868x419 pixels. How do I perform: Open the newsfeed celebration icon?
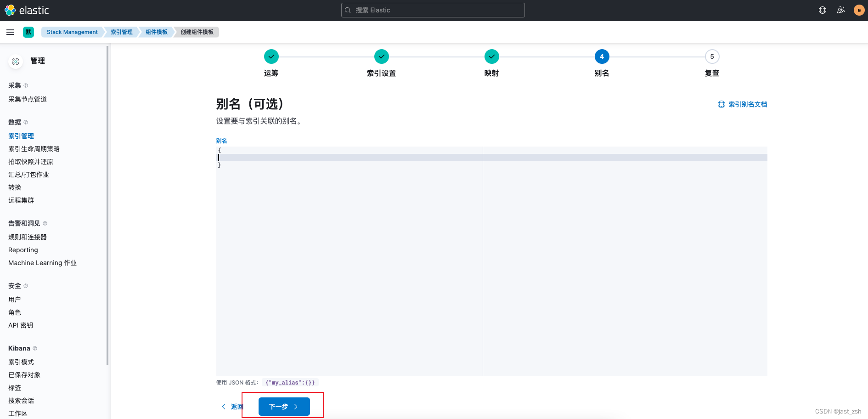coord(841,10)
